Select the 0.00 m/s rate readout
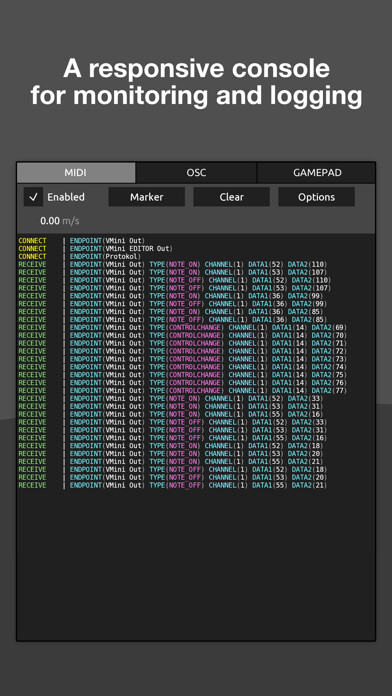 click(60, 221)
